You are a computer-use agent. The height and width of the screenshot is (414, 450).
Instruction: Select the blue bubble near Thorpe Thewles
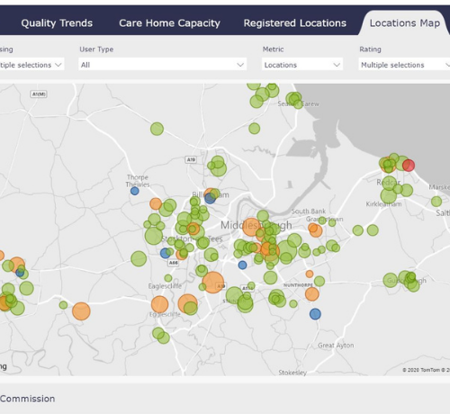(x=135, y=191)
